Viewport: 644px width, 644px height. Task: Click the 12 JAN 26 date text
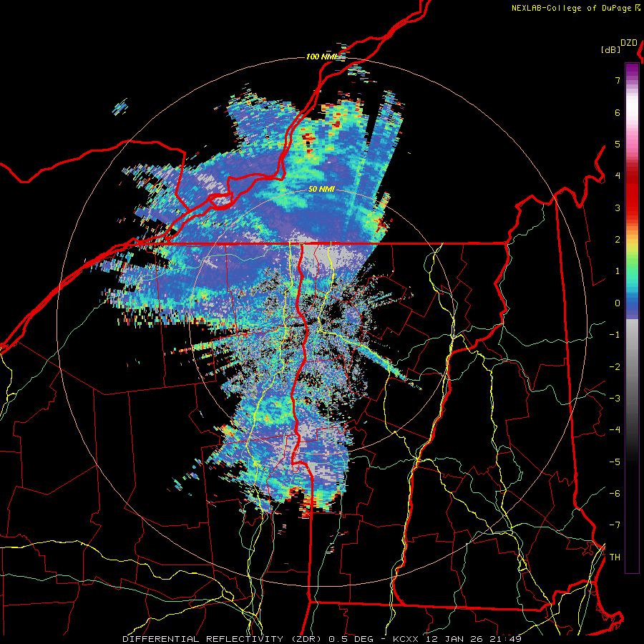coord(453,639)
